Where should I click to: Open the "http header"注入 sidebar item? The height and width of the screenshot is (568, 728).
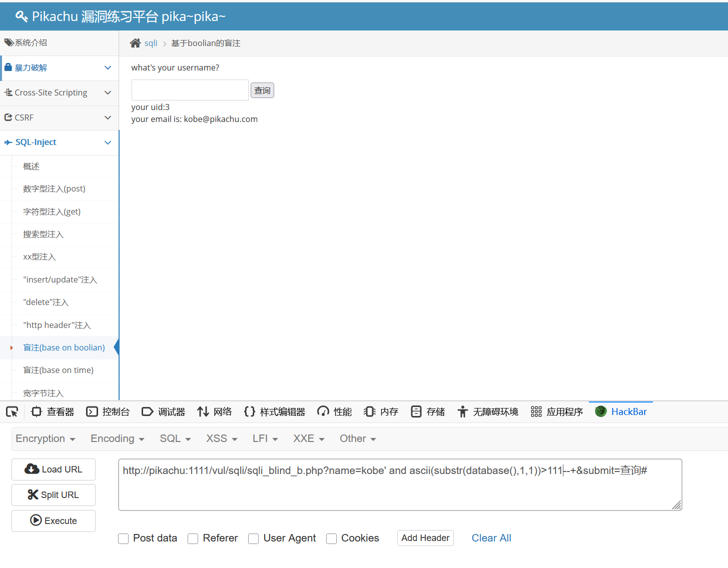pyautogui.click(x=57, y=325)
